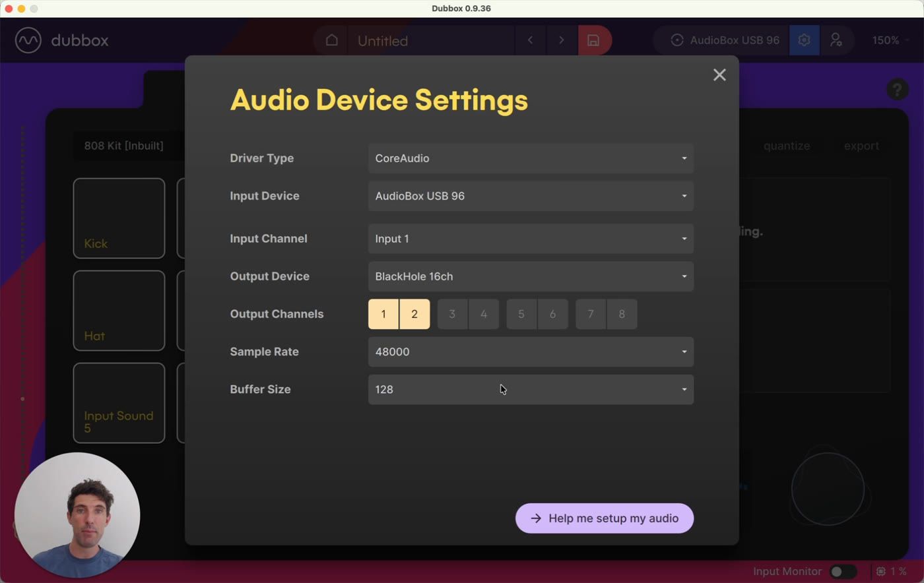This screenshot has width=924, height=583.
Task: Open the Input Device dropdown
Action: (531, 196)
